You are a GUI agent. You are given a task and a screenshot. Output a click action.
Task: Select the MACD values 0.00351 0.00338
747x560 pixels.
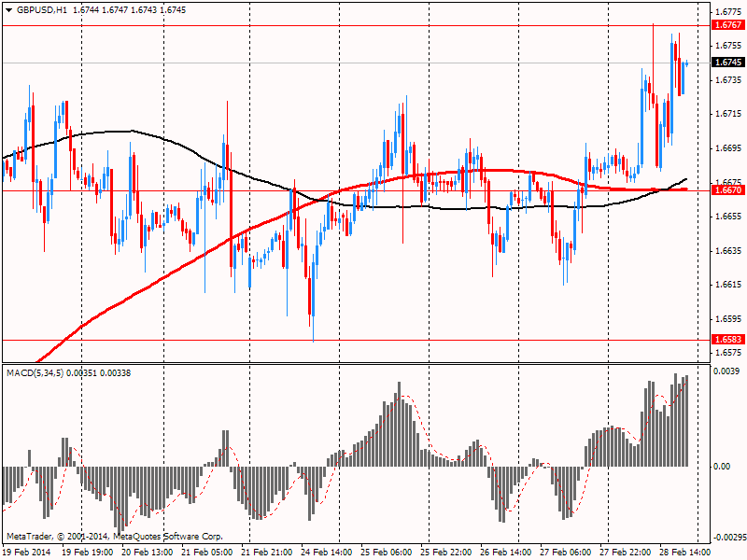tap(99, 372)
